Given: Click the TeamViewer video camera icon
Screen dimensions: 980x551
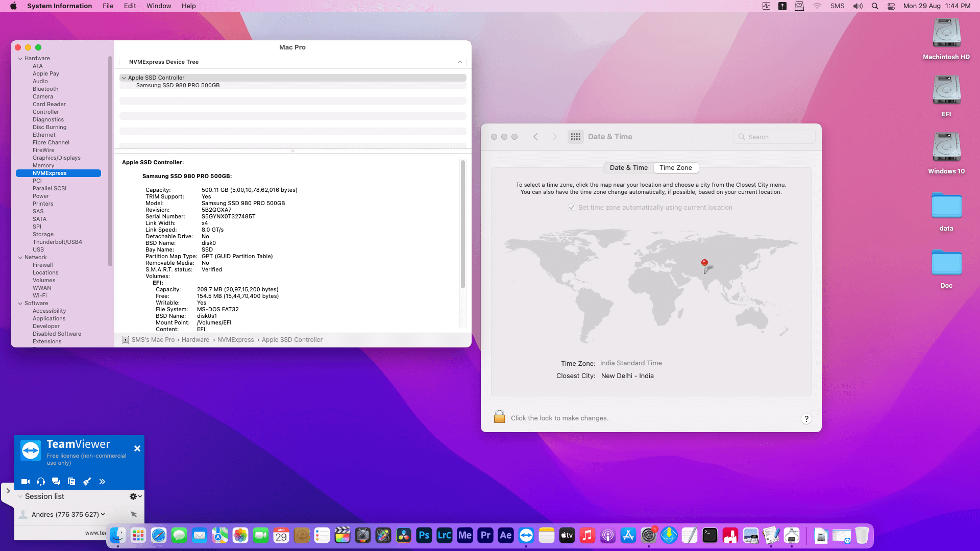Looking at the screenshot, I should coord(25,482).
